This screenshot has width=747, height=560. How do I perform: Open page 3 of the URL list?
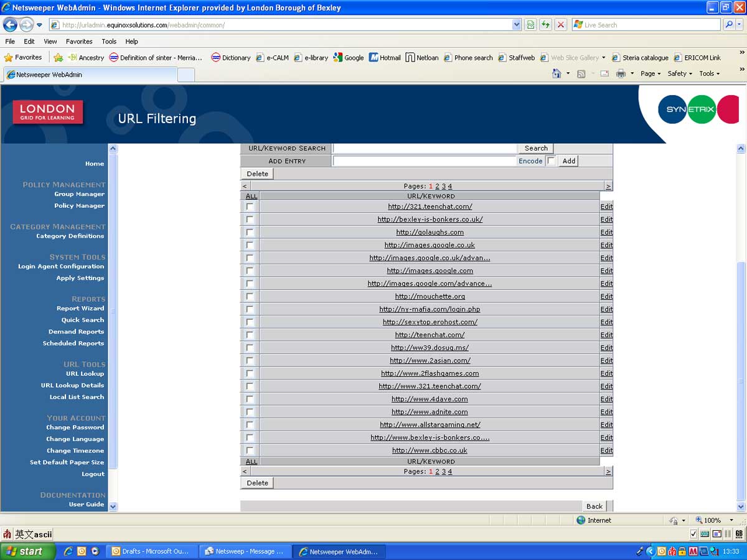point(444,185)
